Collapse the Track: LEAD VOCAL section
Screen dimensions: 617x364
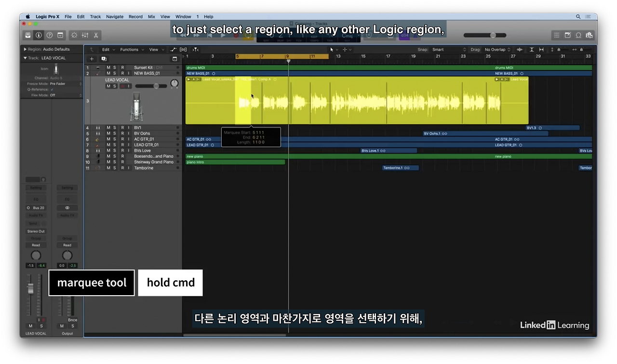[25, 58]
